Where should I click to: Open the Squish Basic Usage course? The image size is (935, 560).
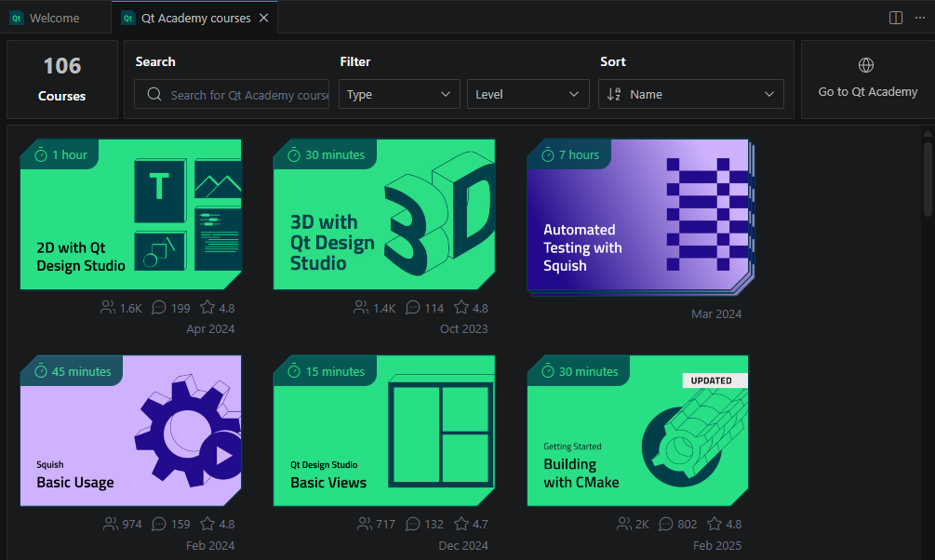[x=130, y=431]
